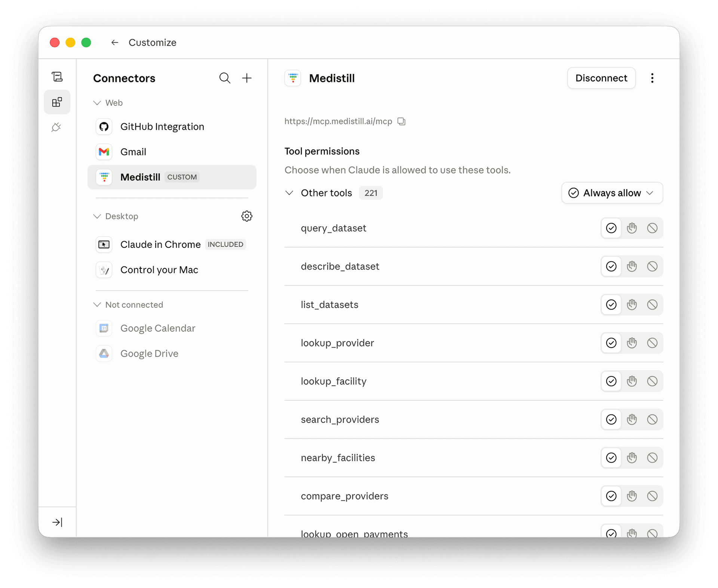Open the plug icon in left sidebar
This screenshot has width=718, height=588.
pyautogui.click(x=57, y=127)
